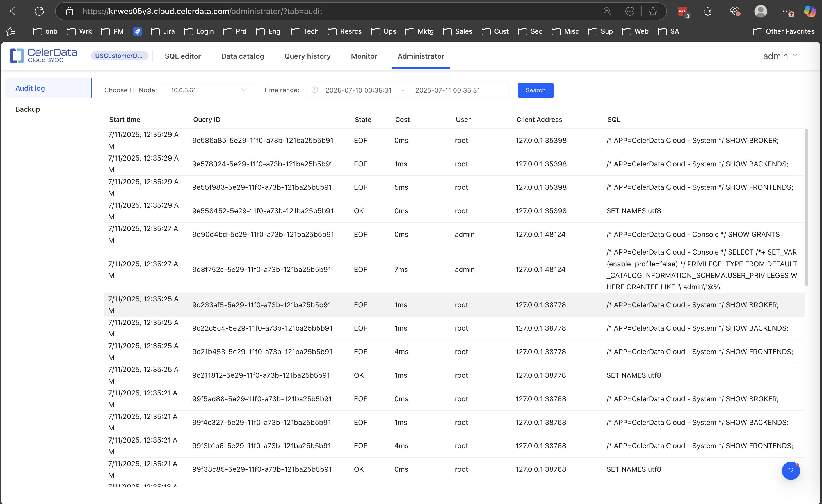
Task: Switch to the Query history tab
Action: coord(307,56)
